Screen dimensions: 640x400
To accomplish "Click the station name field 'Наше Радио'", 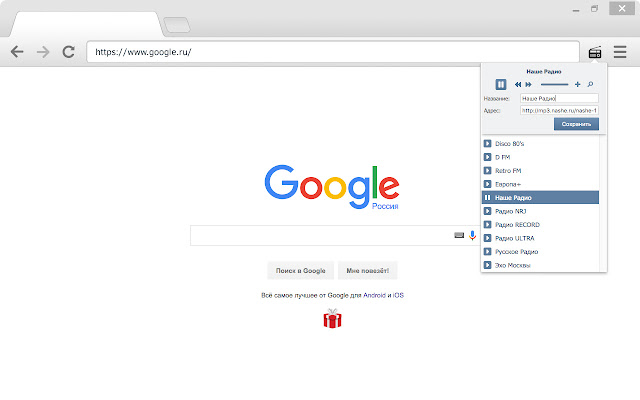I will point(559,98).
